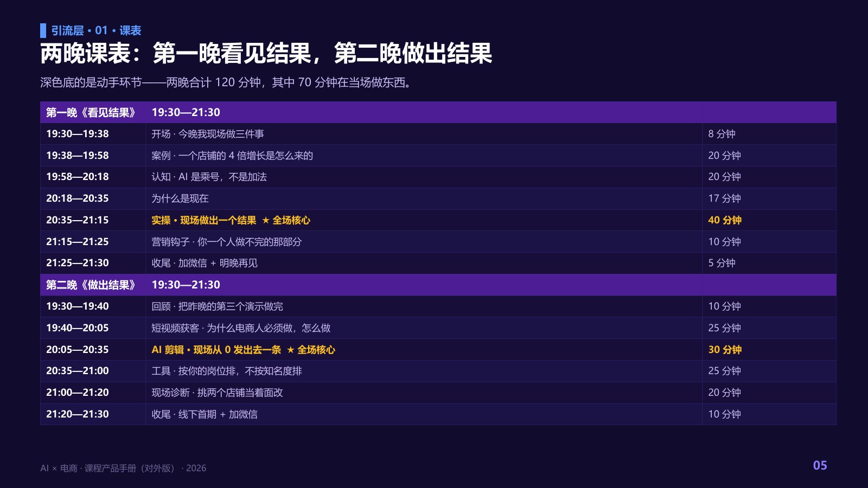
Task: Click the subtitle beginning 深色底的是动手环节
Action: 226,82
